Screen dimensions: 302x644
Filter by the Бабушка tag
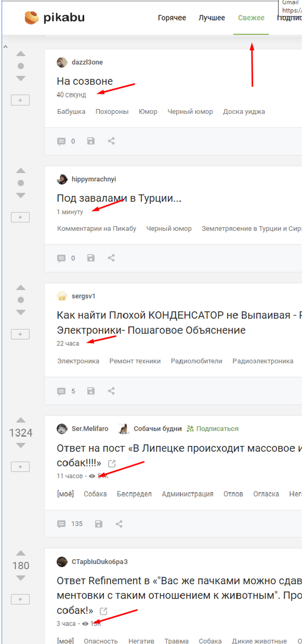pos(71,112)
